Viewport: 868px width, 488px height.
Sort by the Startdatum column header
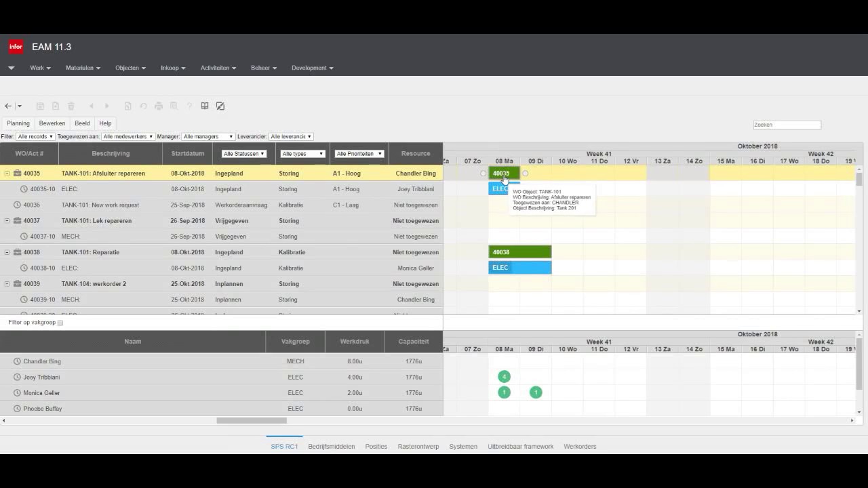click(188, 154)
